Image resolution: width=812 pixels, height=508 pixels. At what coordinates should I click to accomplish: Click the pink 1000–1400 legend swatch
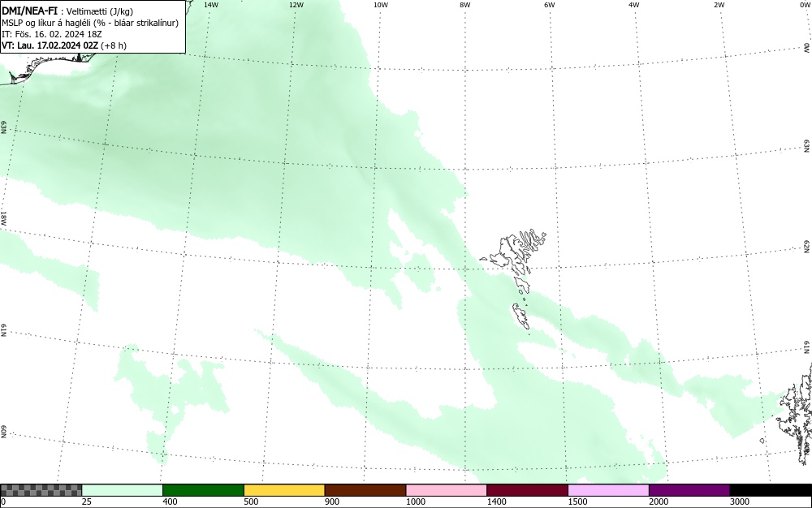coord(447,490)
